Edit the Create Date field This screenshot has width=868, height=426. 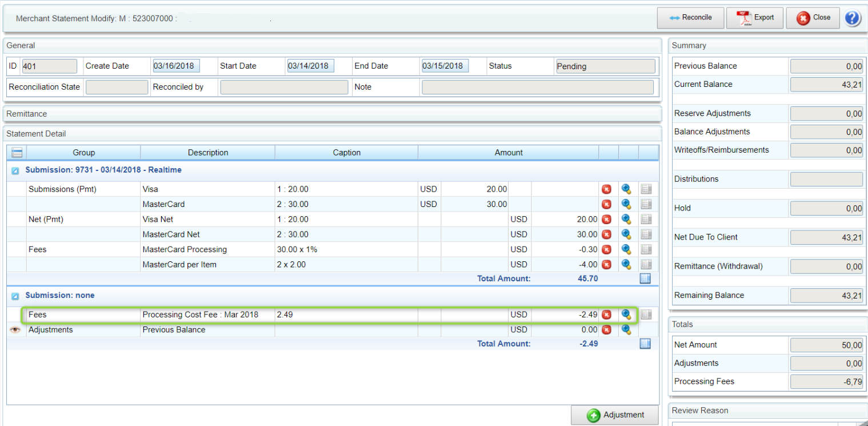coord(175,66)
